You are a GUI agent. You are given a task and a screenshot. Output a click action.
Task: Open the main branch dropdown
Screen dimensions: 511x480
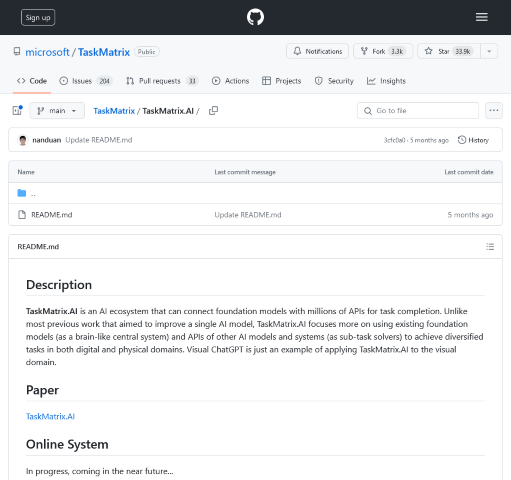pos(57,111)
